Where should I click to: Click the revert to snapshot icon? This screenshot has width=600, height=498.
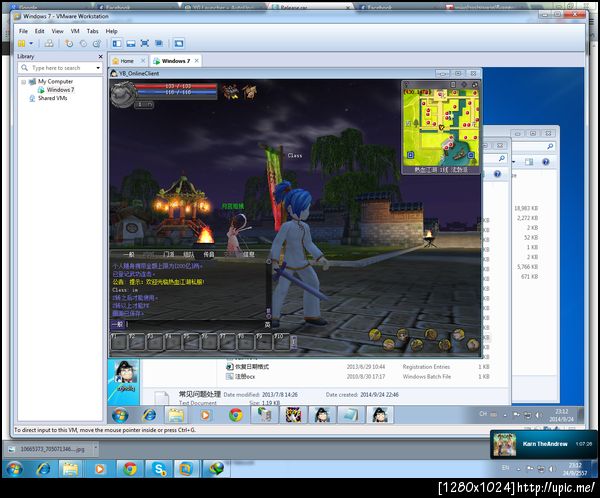pos(83,43)
